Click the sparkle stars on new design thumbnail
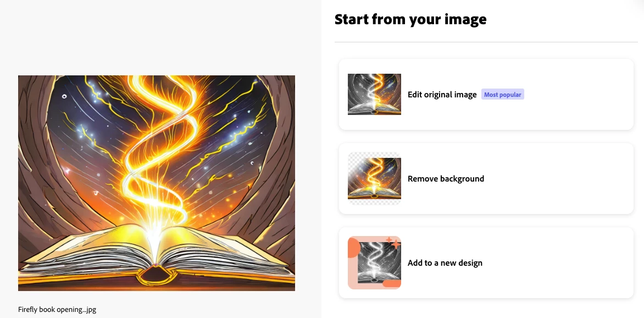Viewport: 644px width, 318px height. point(393,242)
